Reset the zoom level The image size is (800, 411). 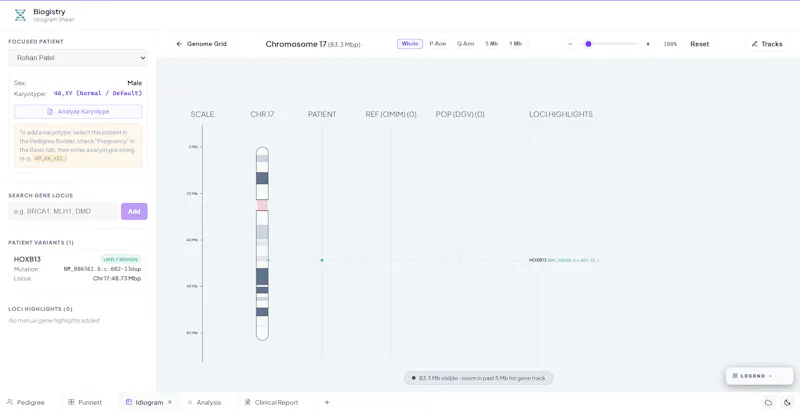point(699,44)
